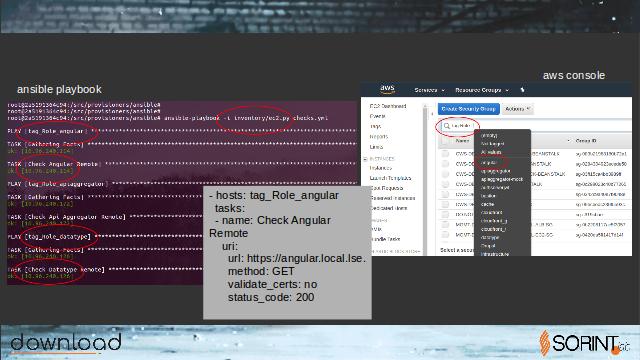Sort the table by the Group ID column header
The width and height of the screenshot is (640, 360).
coord(586,141)
